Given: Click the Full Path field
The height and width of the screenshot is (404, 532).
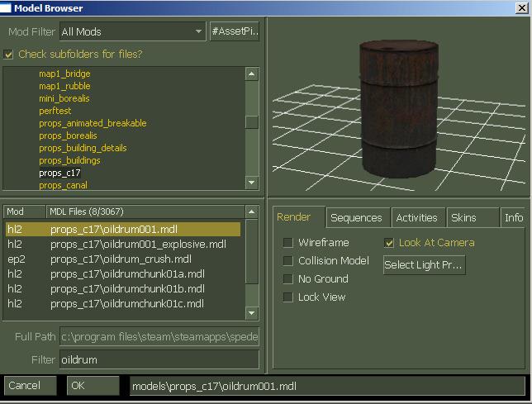Looking at the screenshot, I should (159, 336).
